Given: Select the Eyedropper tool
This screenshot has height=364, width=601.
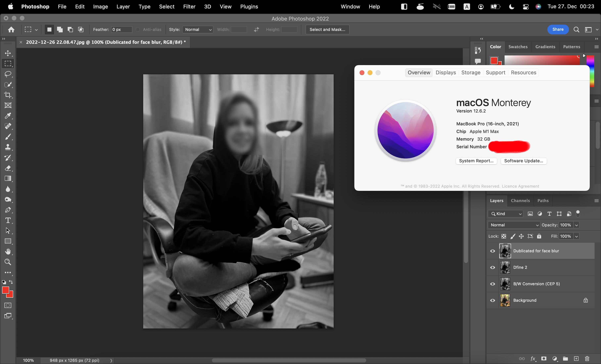Looking at the screenshot, I should 8,116.
